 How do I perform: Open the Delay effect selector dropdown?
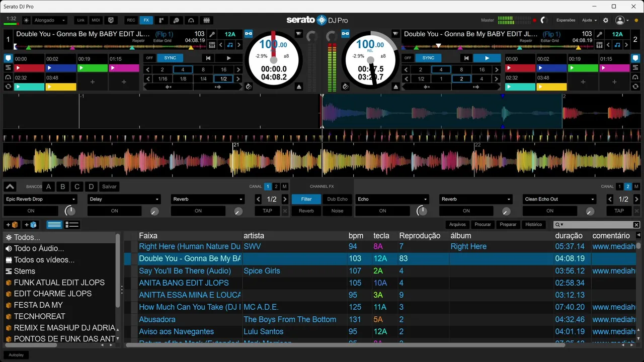(x=124, y=199)
